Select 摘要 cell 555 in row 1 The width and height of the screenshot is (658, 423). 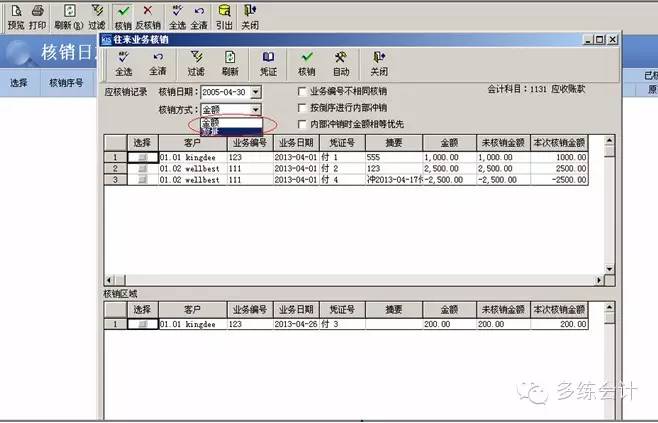(394, 157)
